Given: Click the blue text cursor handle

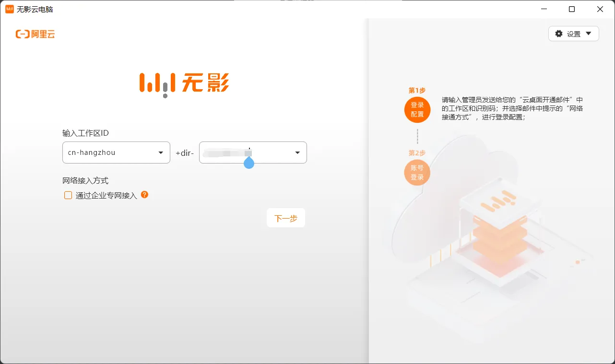Looking at the screenshot, I should point(249,163).
